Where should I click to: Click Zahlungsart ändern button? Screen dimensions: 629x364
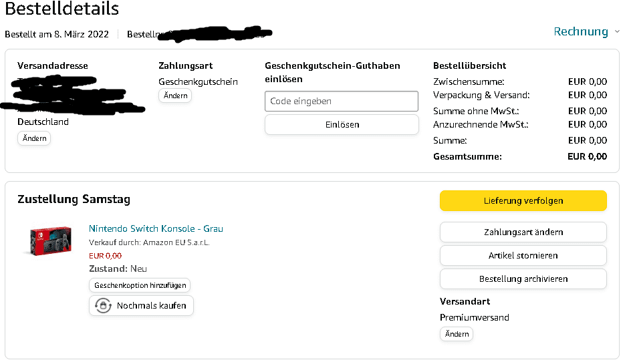tap(523, 232)
